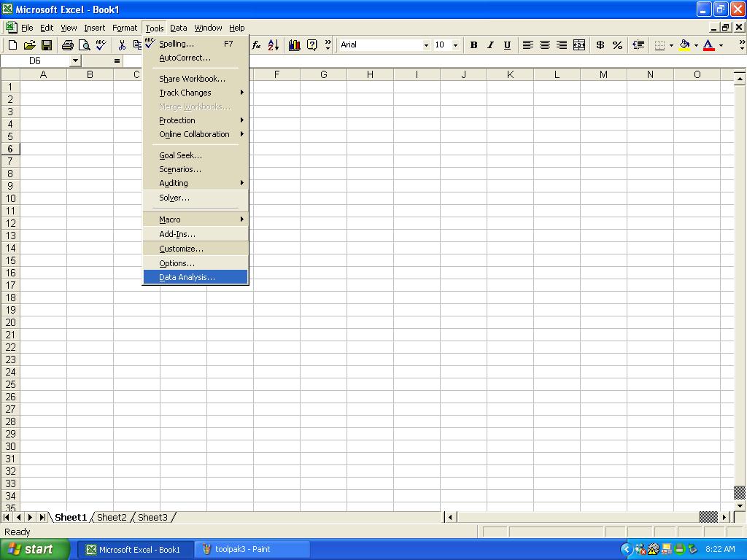Choose Solver from the Tools menu
The height and width of the screenshot is (560, 747).
pos(174,198)
